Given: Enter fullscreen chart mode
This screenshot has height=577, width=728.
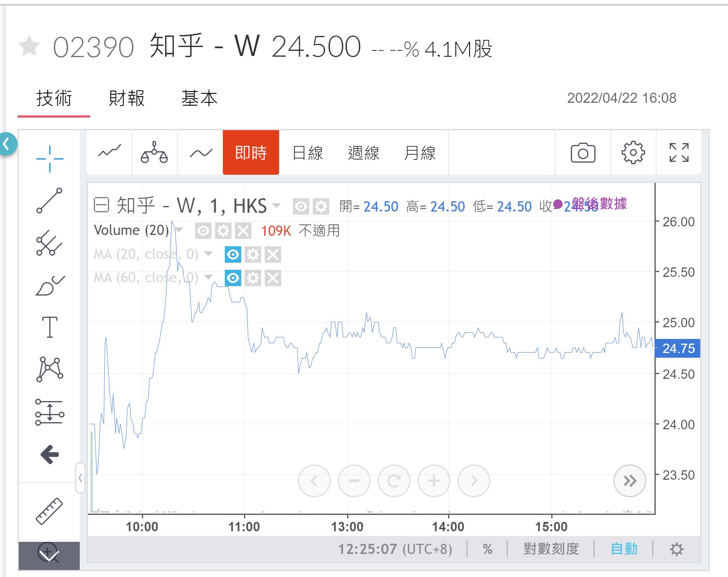Looking at the screenshot, I should click(679, 153).
